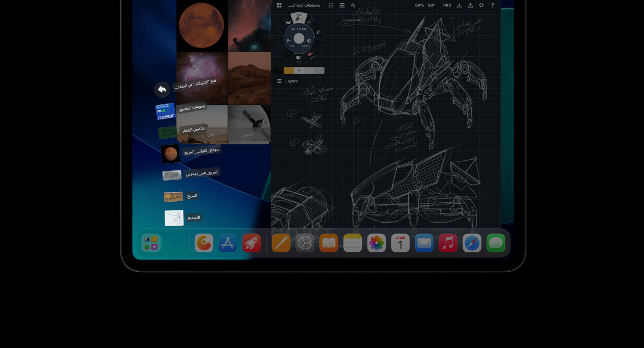Open the 90° rotation angle control
Image resolution: width=644 pixels, height=348 pixels.
click(431, 5)
